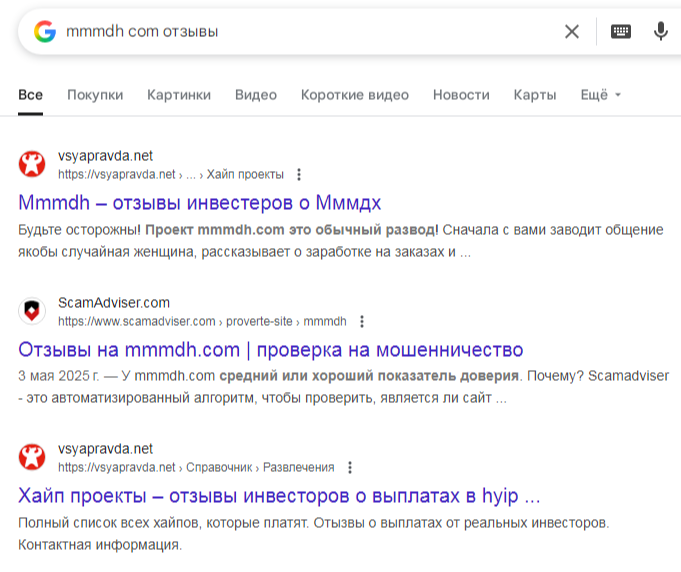This screenshot has width=681, height=572.
Task: Select the Короткие видео tab
Action: click(x=355, y=95)
